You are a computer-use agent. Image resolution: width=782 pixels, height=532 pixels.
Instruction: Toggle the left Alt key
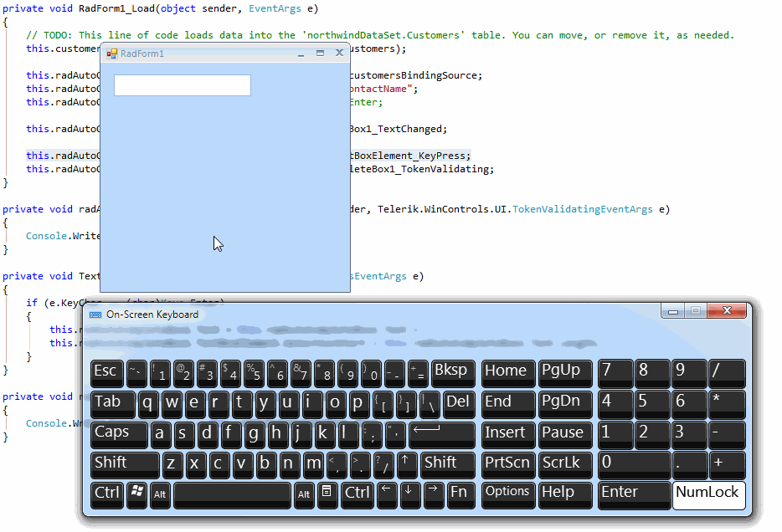coord(160,495)
